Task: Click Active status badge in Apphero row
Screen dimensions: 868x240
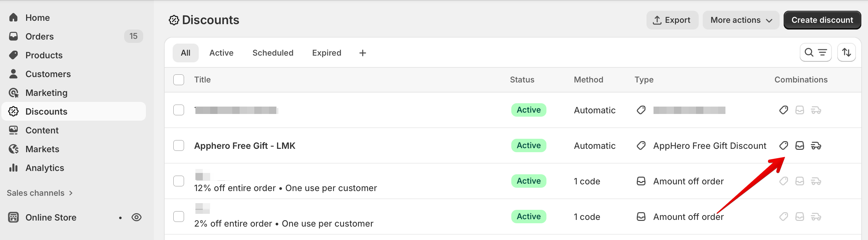Action: pyautogui.click(x=528, y=145)
